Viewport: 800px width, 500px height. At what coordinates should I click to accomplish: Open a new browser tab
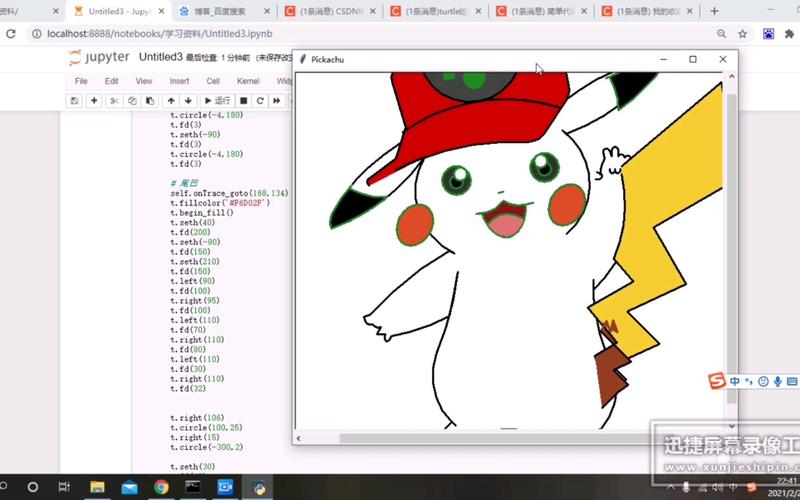pos(714,11)
